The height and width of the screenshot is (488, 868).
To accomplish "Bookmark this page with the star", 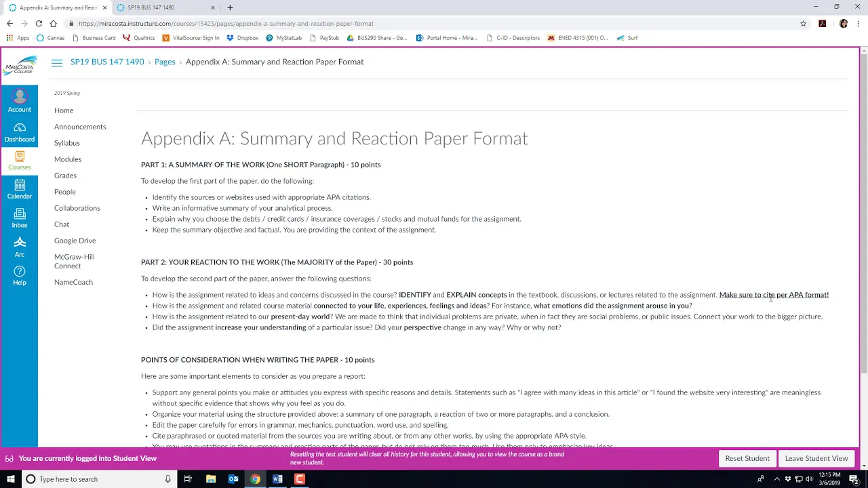I will (804, 23).
